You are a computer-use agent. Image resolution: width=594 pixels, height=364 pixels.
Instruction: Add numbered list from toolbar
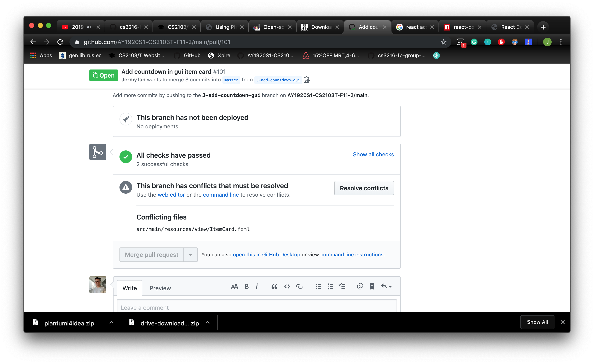330,286
